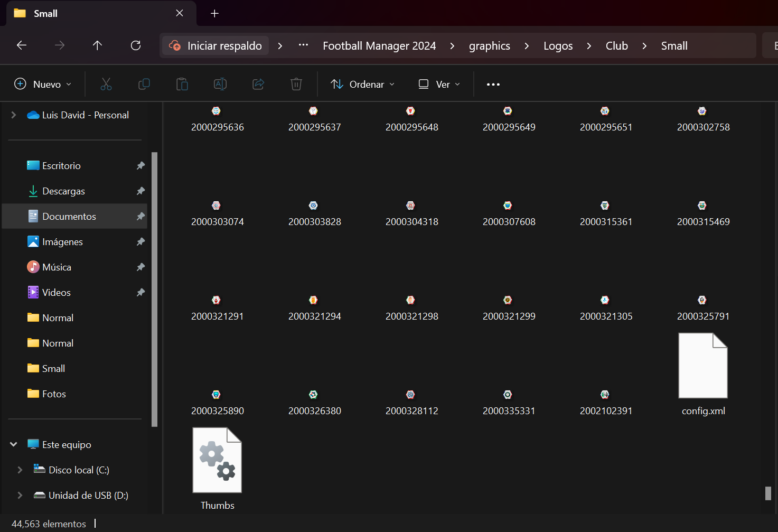This screenshot has height=532, width=778.
Task: Click the Small breadcrumb segment
Action: pos(674,45)
